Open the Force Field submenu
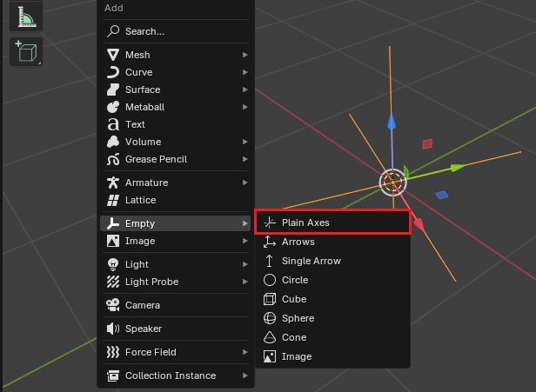Screen dimensions: 536x392 (x=176, y=352)
